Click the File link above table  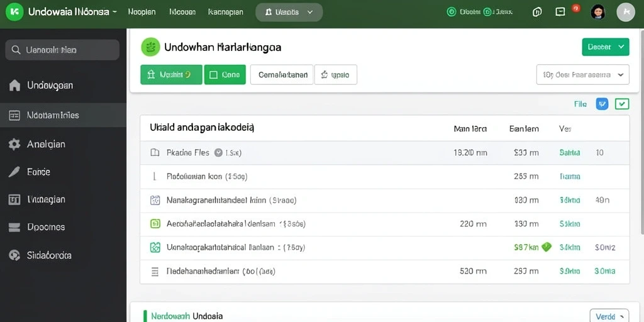[580, 104]
